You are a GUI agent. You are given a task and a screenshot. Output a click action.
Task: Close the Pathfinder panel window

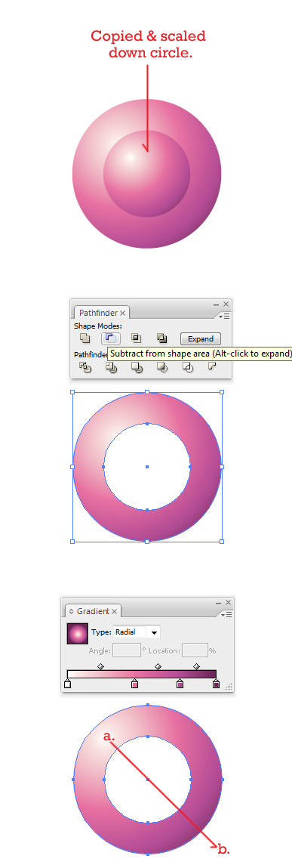click(x=226, y=304)
